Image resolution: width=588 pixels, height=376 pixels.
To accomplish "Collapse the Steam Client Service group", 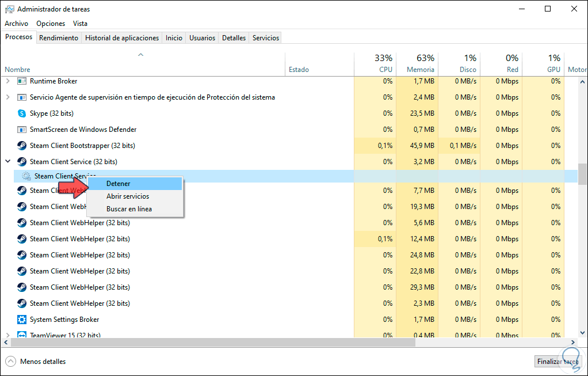I will 7,162.
